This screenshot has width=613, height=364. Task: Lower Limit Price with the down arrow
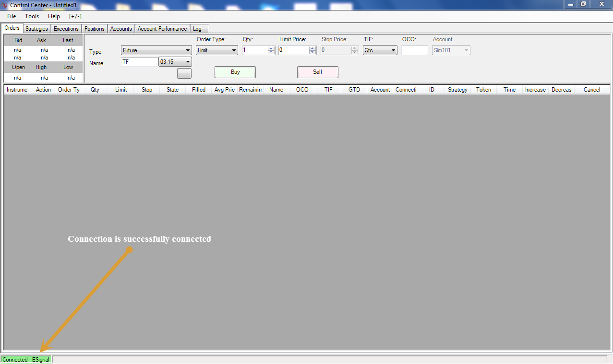click(313, 53)
